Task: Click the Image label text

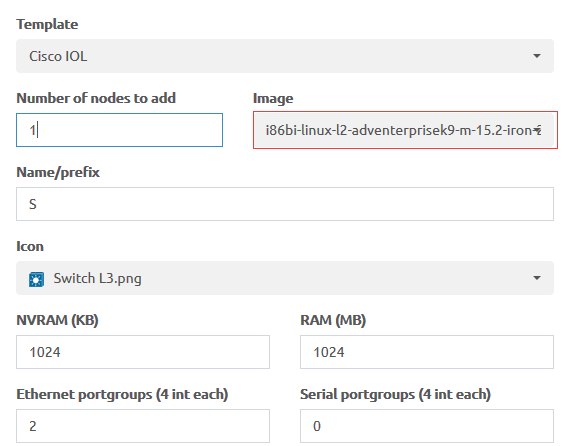Action: pyautogui.click(x=273, y=99)
